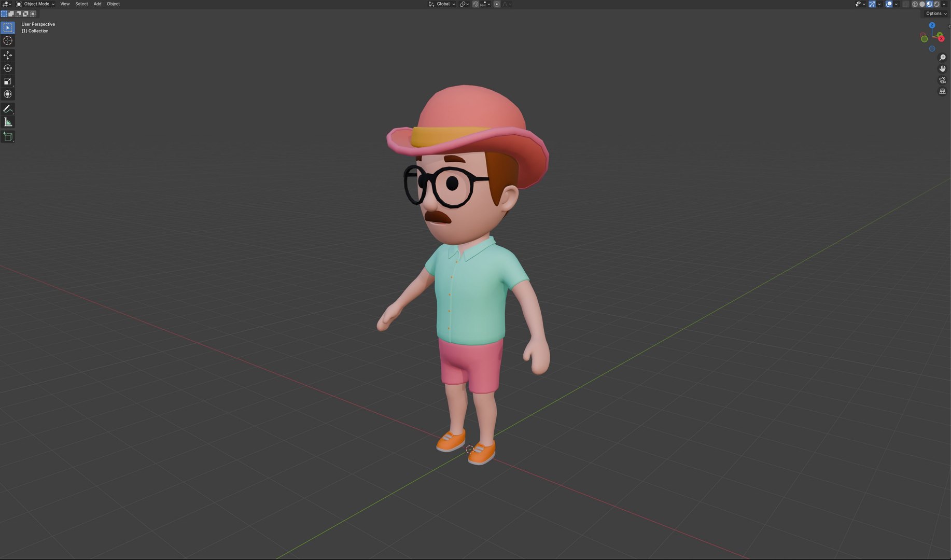Open the shading options dropdown arrow
Image resolution: width=951 pixels, height=560 pixels.
[944, 4]
